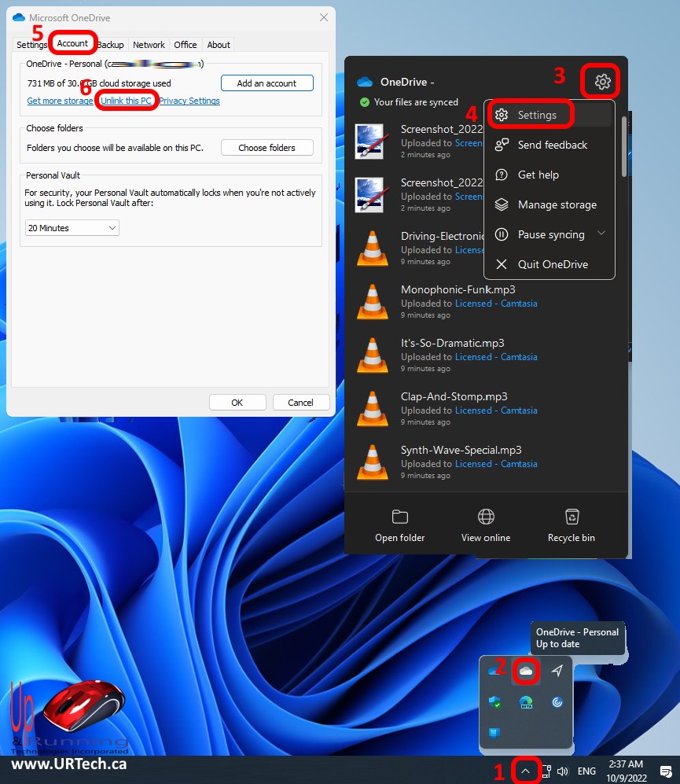This screenshot has width=680, height=784.
Task: Select Settings in the OneDrive menu
Action: 537,115
